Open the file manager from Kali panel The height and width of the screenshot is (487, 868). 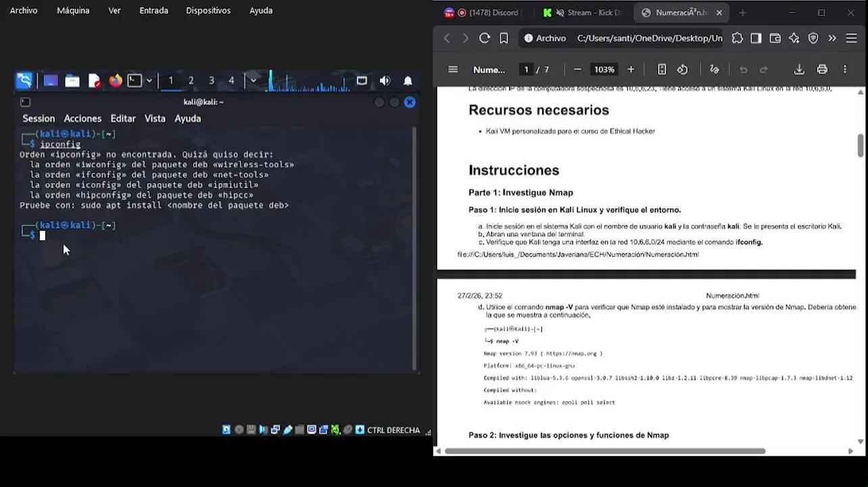[x=72, y=80]
